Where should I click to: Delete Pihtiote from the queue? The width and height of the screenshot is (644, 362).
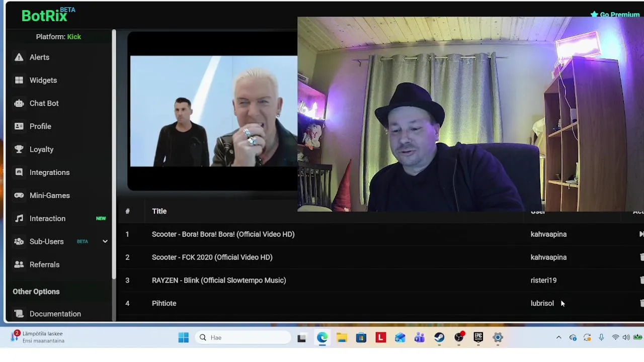(641, 303)
